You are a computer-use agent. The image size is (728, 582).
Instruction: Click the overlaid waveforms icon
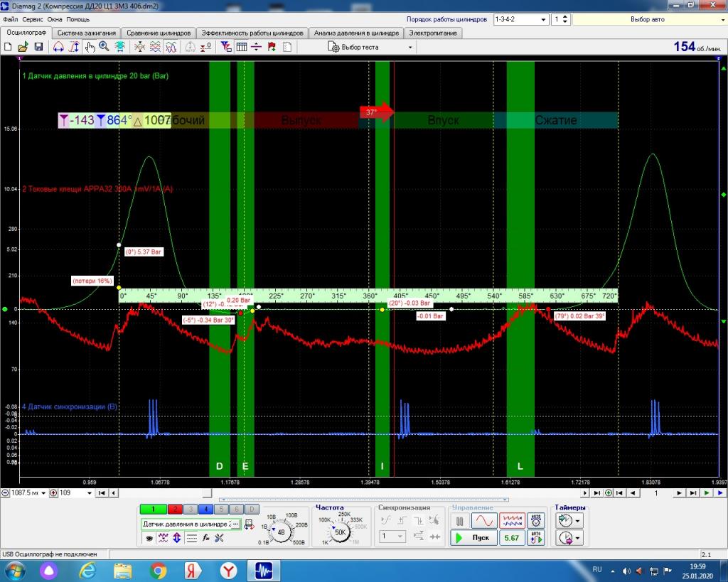171,47
